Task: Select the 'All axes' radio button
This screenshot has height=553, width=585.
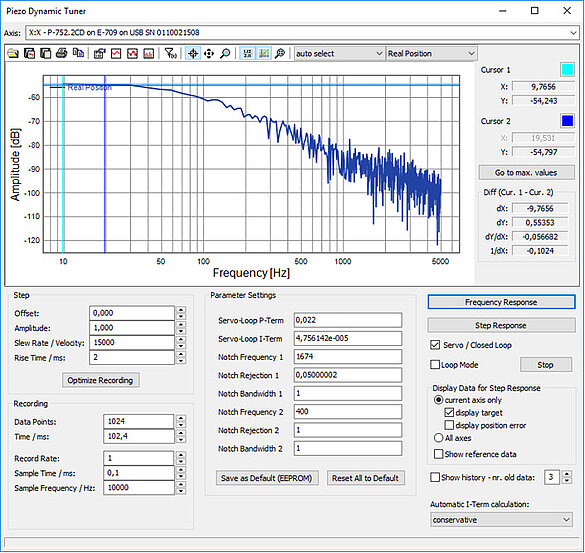Action: click(x=439, y=438)
